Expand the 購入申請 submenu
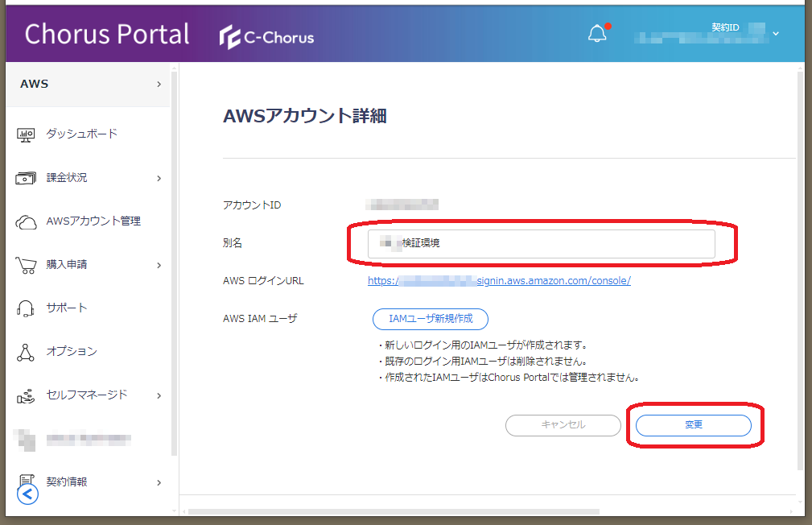The image size is (812, 525). point(159,265)
